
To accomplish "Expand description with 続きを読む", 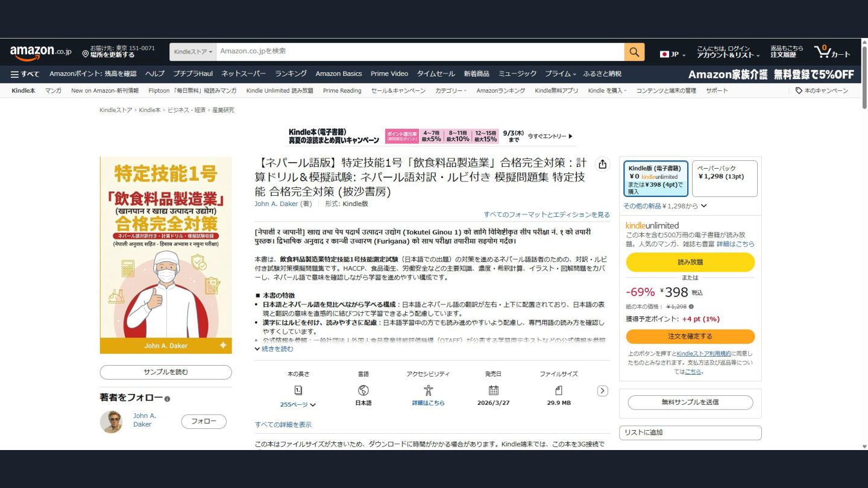I will coord(274,349).
